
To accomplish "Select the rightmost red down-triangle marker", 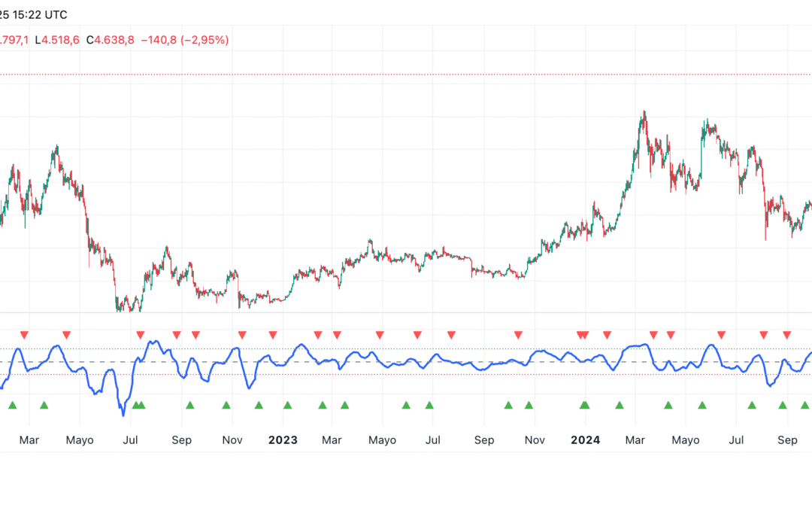I will point(786,334).
